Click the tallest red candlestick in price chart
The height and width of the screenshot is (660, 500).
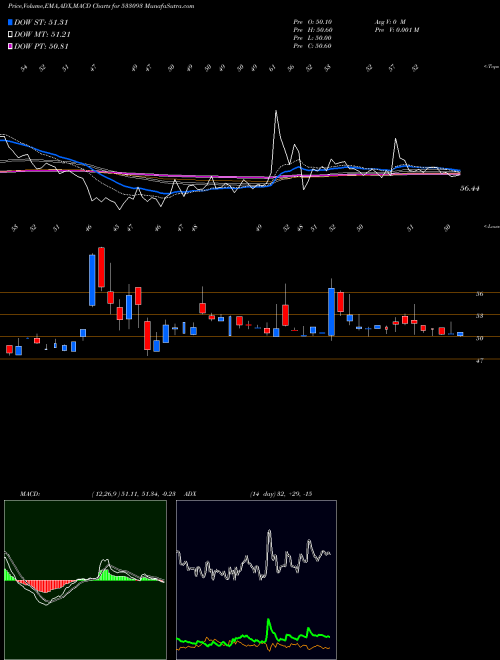click(101, 267)
